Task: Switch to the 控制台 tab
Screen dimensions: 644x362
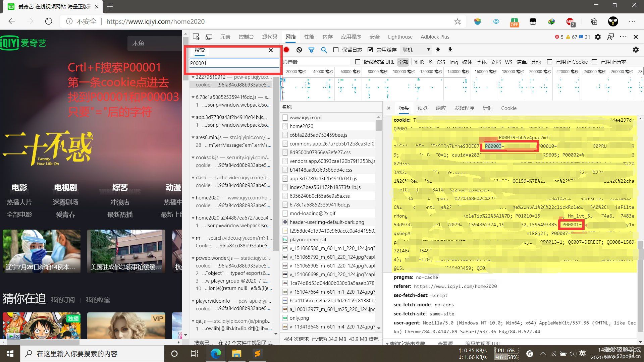Action: coord(246,37)
